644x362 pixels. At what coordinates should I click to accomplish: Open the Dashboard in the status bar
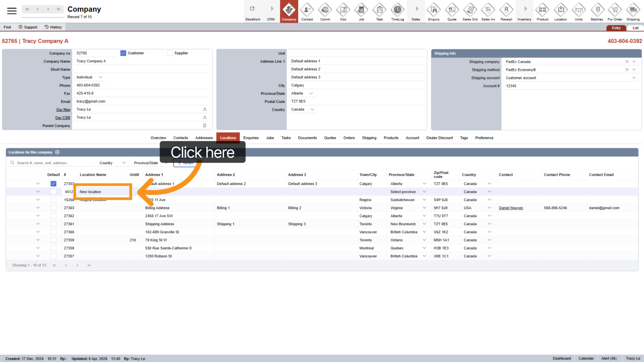(x=562, y=359)
